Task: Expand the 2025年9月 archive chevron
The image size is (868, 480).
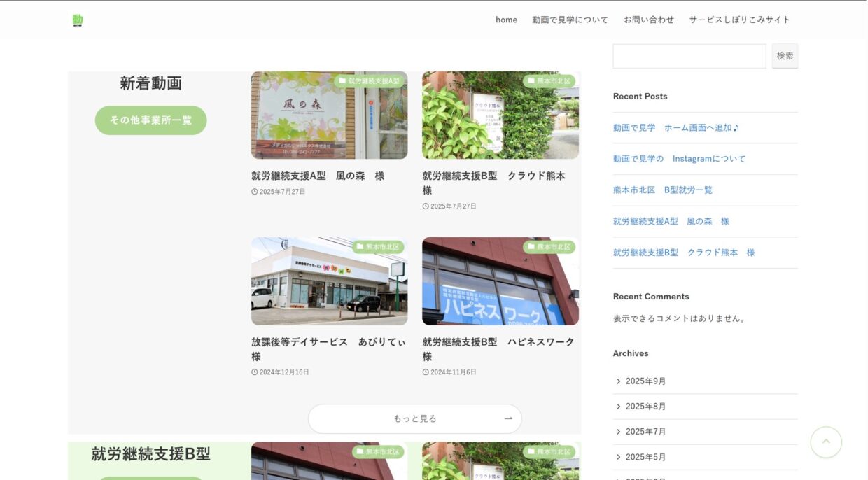Action: pyautogui.click(x=619, y=381)
